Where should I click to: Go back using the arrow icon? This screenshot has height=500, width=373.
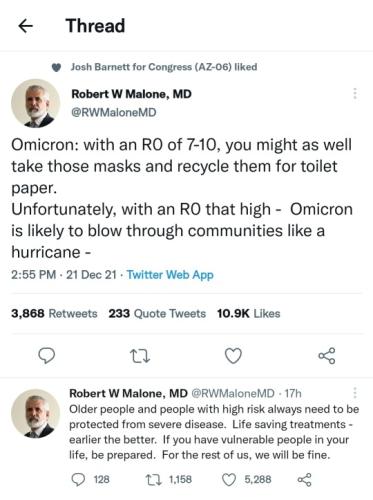point(25,26)
